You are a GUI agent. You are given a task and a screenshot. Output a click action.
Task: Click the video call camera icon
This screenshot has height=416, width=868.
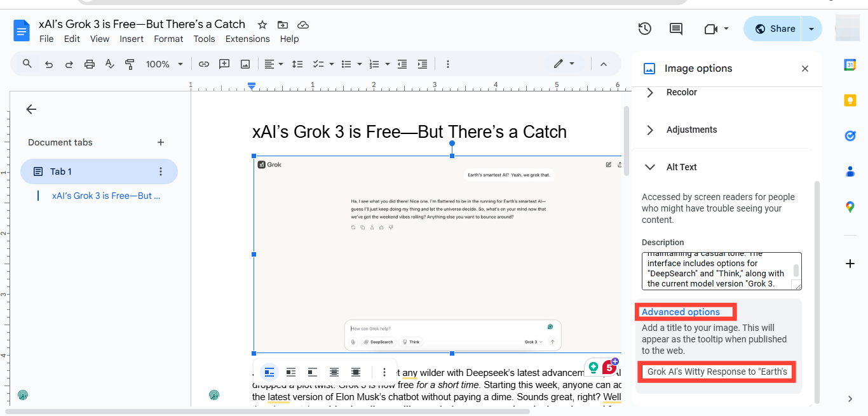tap(710, 29)
